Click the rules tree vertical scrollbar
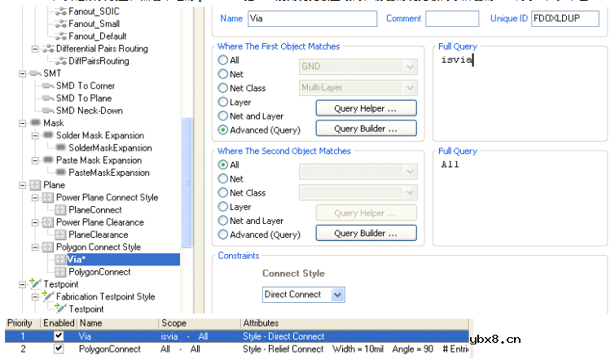615x364 pixels. (x=187, y=163)
